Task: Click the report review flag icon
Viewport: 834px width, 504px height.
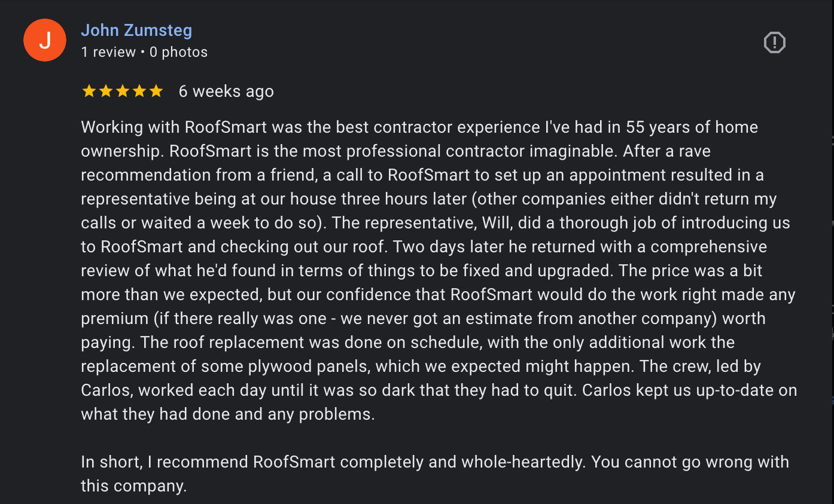Action: (x=774, y=42)
